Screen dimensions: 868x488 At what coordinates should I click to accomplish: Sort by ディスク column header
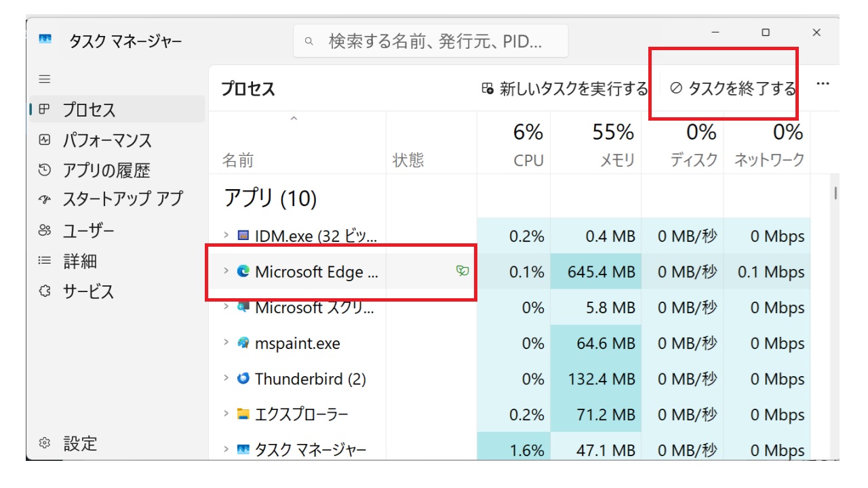point(683,143)
